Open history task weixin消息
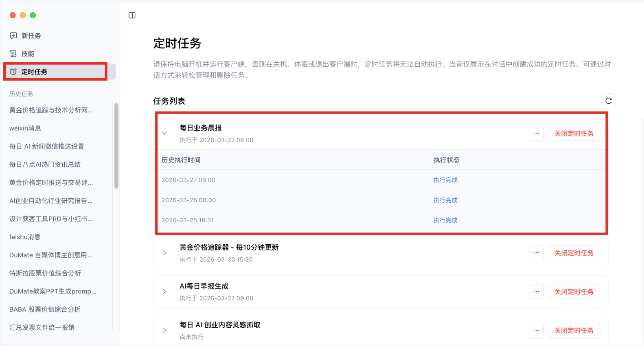Screen dimensions: 644x346 pyautogui.click(x=25, y=128)
